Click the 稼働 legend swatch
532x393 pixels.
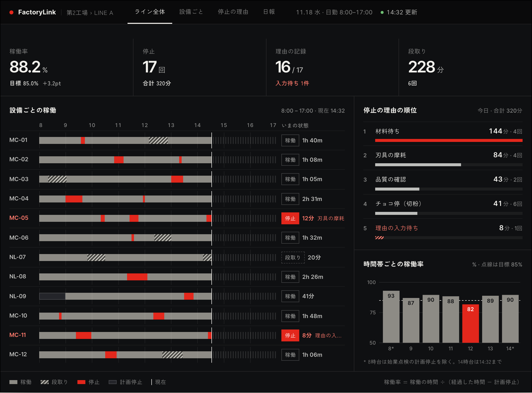coord(13,382)
